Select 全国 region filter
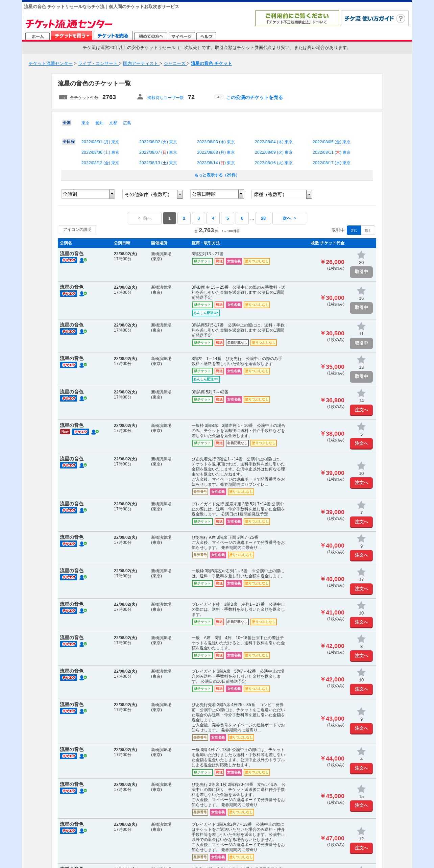 (x=67, y=123)
